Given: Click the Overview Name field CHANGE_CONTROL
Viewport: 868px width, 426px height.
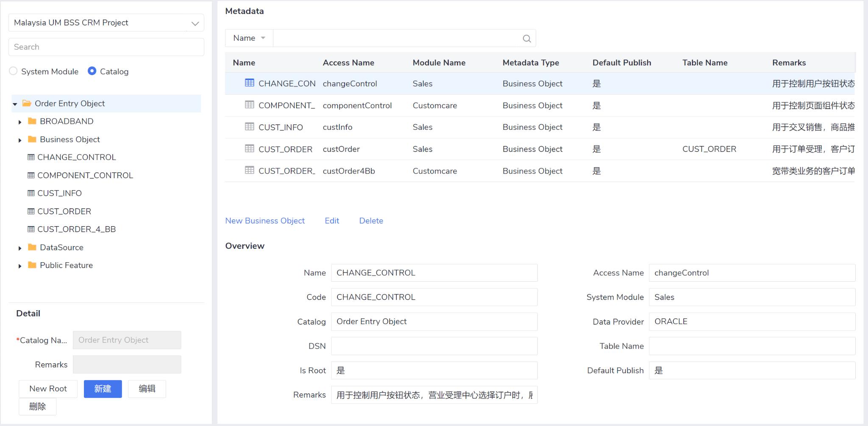Looking at the screenshot, I should pyautogui.click(x=434, y=273).
